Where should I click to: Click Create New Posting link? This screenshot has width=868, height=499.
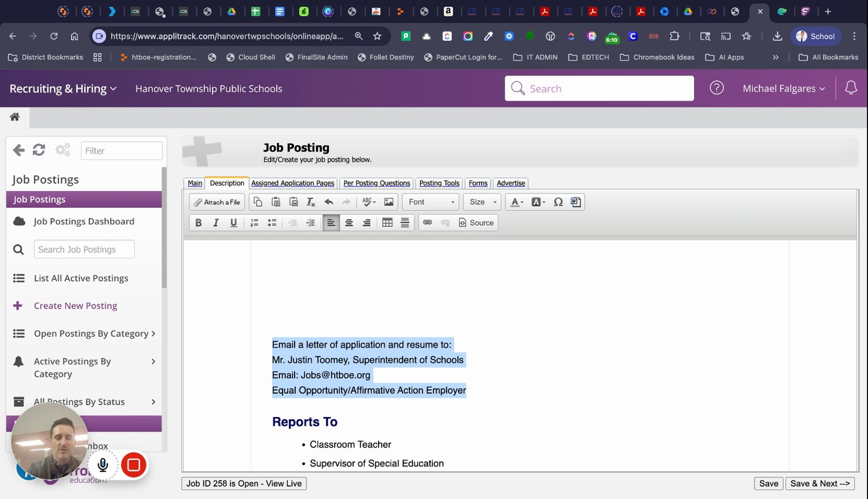75,306
